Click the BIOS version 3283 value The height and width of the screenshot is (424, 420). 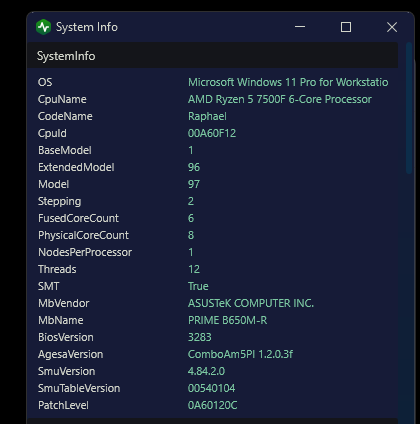tap(200, 337)
